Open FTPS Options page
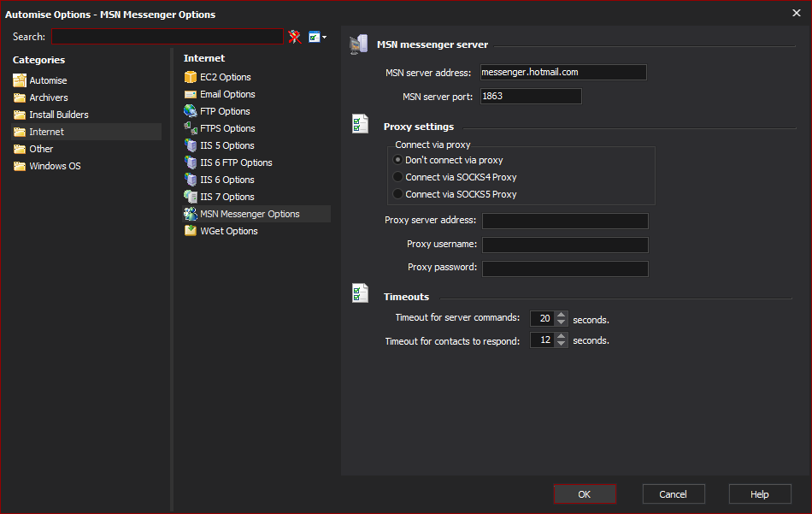 (x=227, y=128)
